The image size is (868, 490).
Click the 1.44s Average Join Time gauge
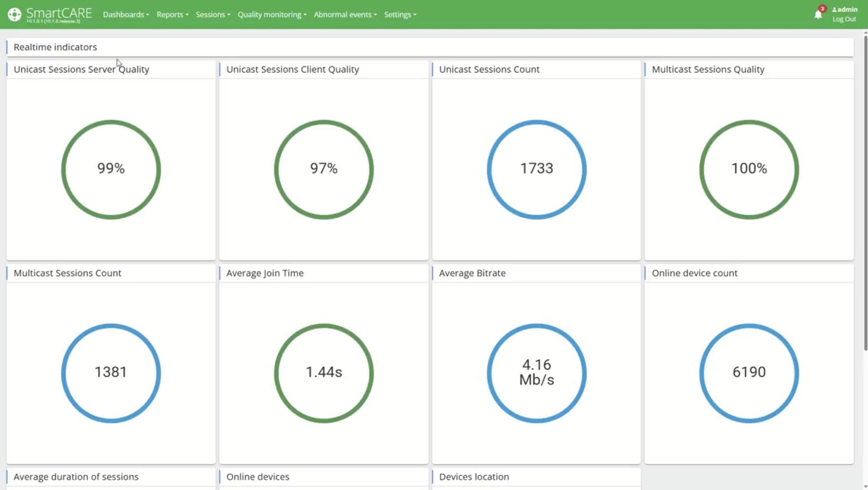(324, 373)
